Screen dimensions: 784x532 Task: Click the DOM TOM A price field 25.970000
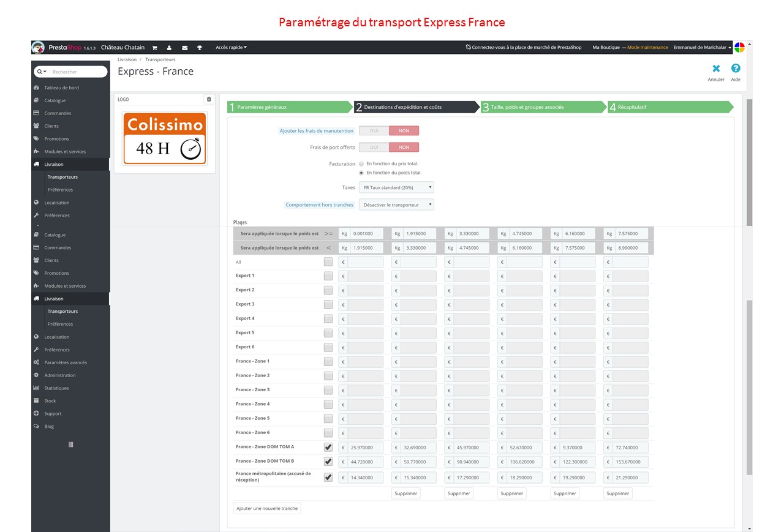click(x=366, y=448)
